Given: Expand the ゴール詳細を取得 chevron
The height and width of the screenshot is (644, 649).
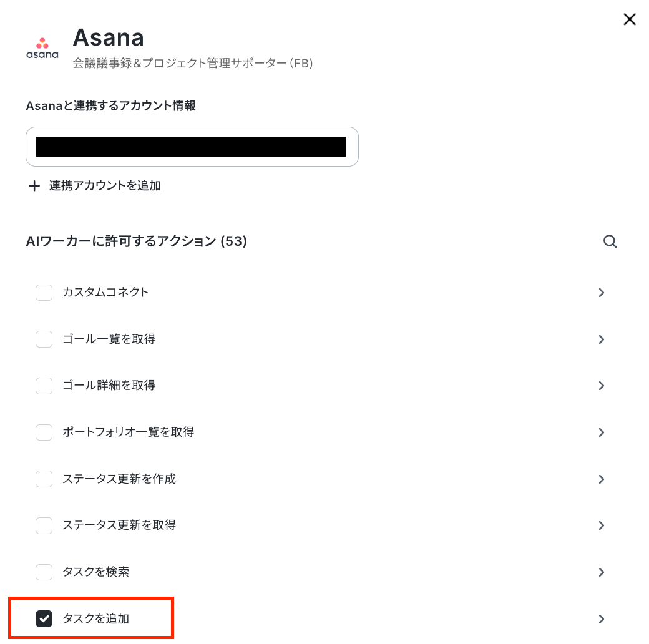Looking at the screenshot, I should pyautogui.click(x=602, y=386).
